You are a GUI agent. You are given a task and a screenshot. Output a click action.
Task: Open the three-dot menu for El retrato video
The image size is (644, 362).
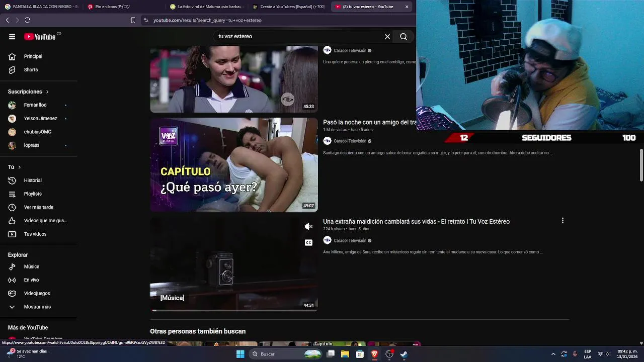[x=562, y=220]
